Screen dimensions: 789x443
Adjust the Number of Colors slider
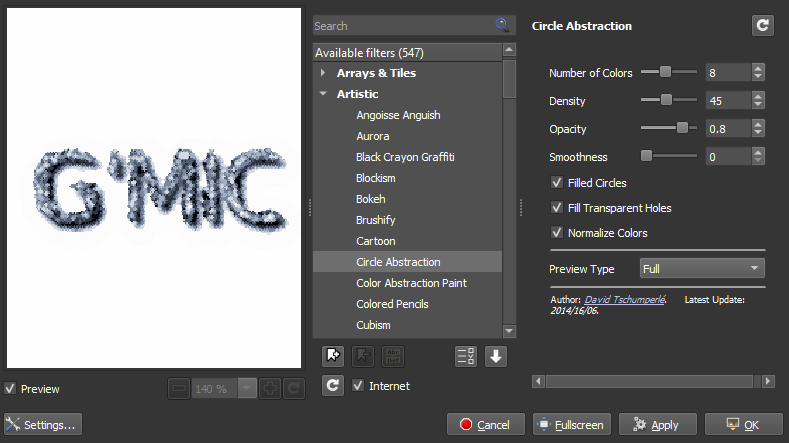668,72
